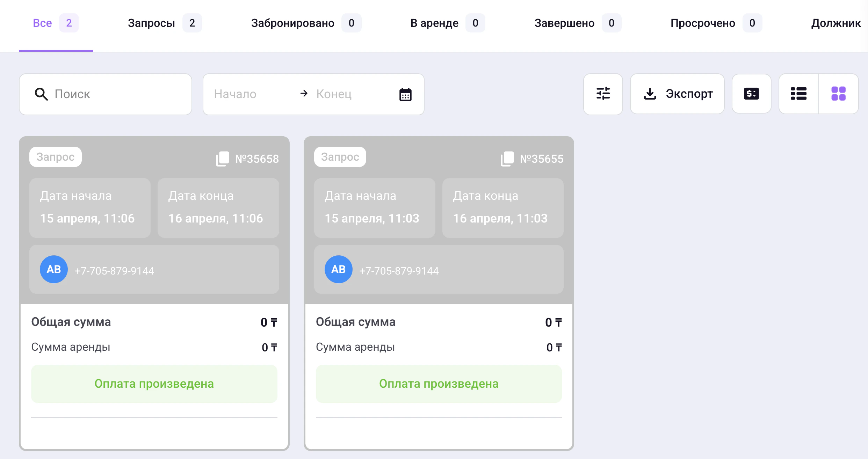Click Оплата произведена on order №35658

(x=154, y=384)
